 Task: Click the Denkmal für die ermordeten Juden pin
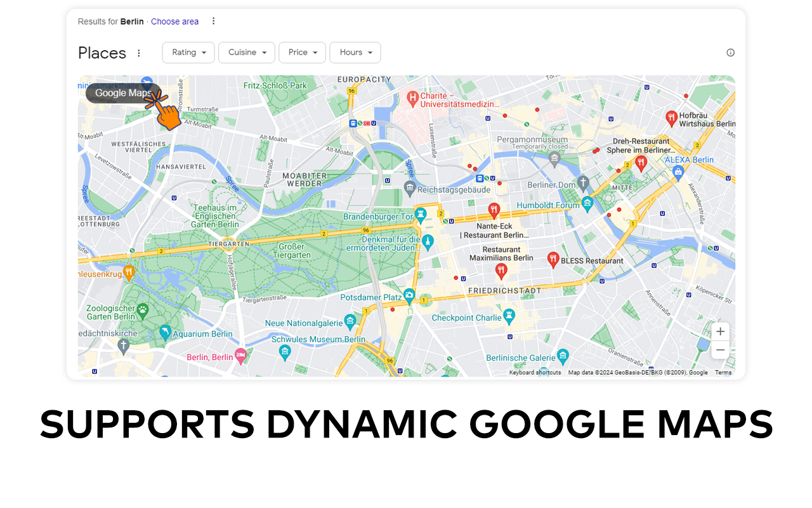click(428, 242)
